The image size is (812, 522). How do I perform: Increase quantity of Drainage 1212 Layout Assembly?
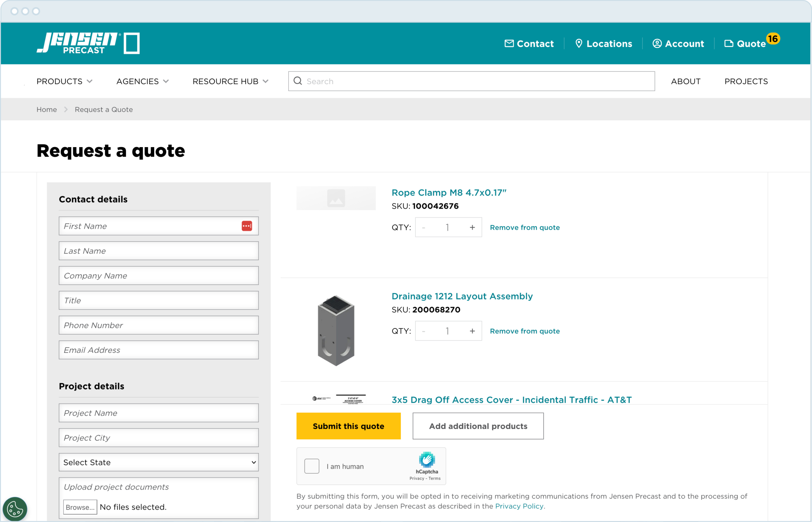[472, 331]
